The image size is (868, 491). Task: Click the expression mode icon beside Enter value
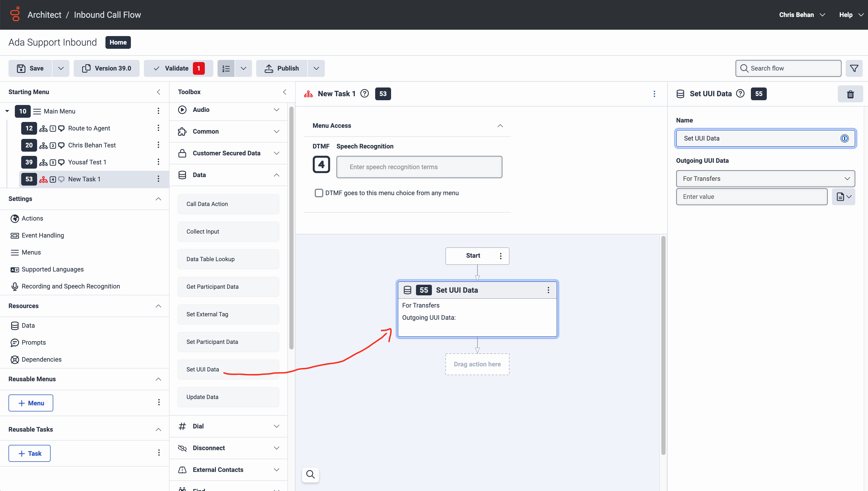843,197
